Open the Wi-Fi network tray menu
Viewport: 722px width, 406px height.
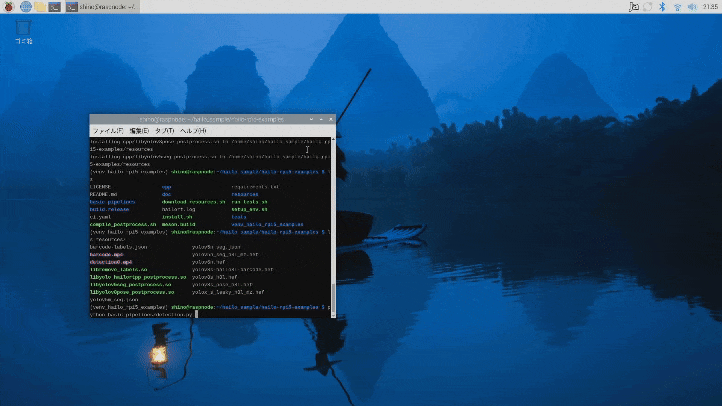click(677, 6)
